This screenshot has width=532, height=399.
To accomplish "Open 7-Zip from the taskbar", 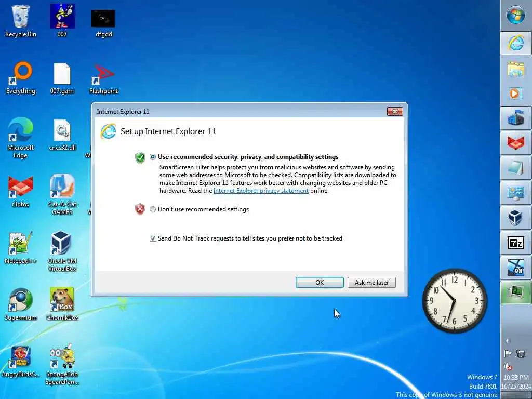I will point(516,243).
